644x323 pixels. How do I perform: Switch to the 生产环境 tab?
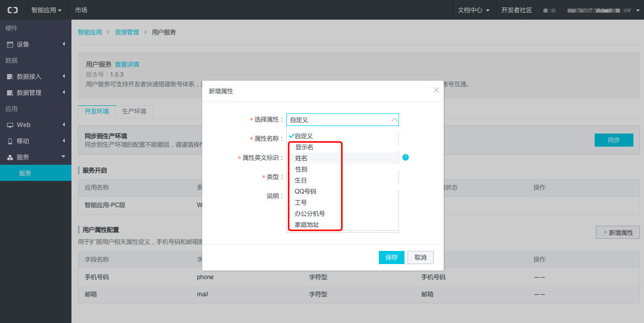click(134, 111)
